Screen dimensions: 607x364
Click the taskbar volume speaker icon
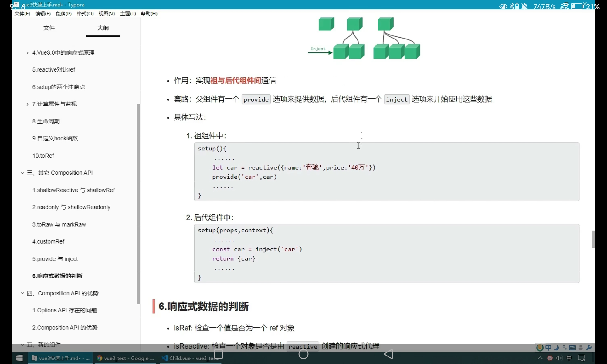[559, 358]
